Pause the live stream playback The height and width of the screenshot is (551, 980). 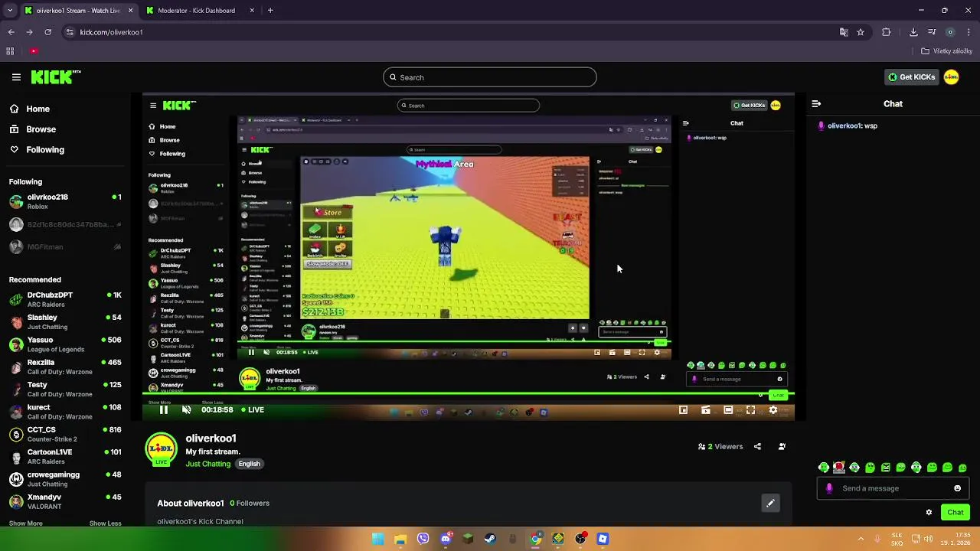(x=163, y=410)
